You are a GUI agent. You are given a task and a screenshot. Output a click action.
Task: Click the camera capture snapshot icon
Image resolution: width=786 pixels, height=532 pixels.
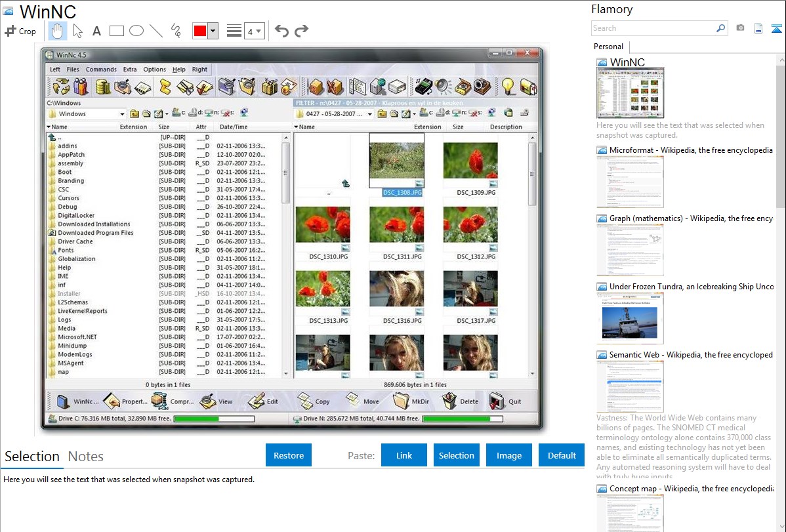(740, 28)
